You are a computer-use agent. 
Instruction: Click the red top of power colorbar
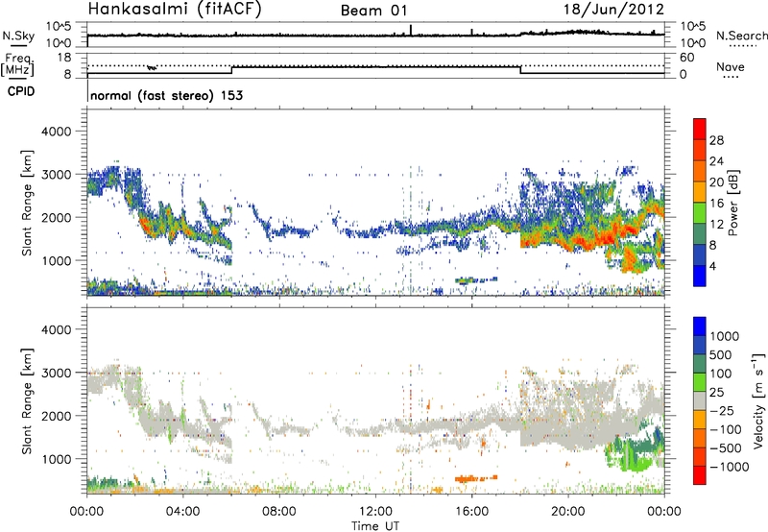click(x=700, y=129)
